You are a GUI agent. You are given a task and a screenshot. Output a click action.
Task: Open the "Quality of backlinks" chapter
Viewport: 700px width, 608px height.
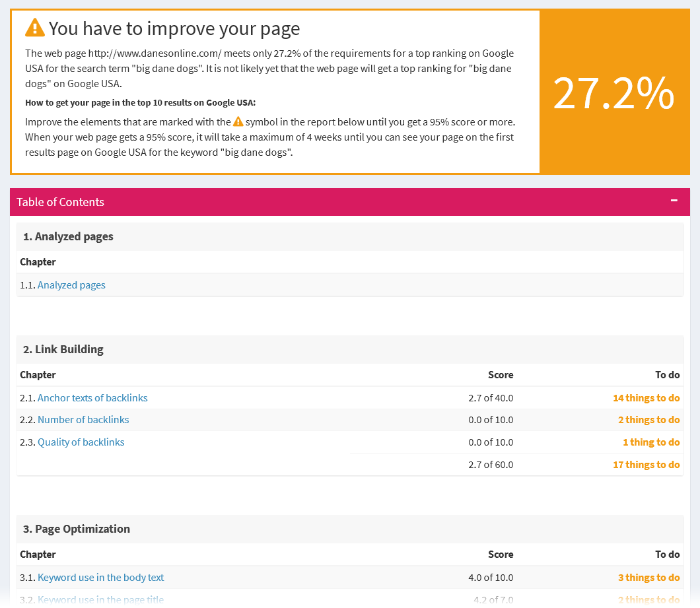point(81,442)
